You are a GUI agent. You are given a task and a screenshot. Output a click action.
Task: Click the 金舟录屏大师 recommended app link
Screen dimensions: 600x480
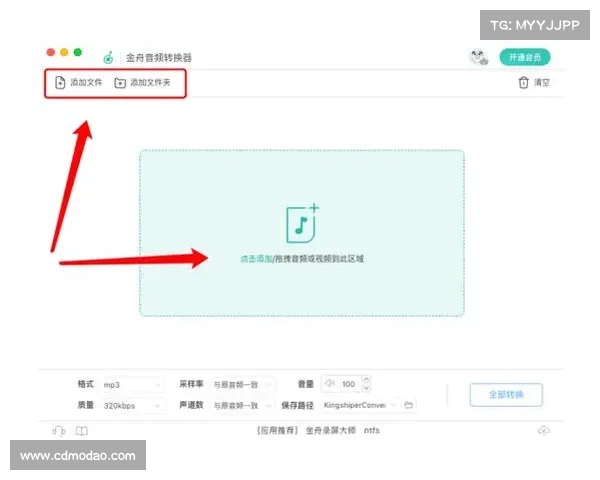tap(330, 430)
